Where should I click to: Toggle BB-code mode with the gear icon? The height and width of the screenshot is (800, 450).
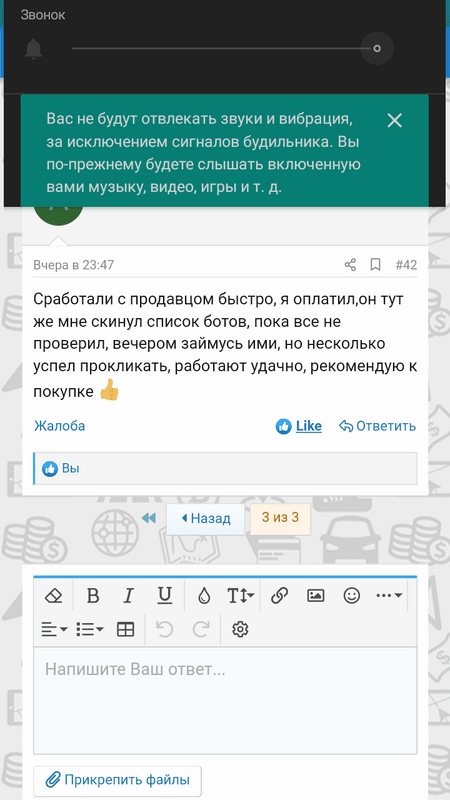coord(240,630)
